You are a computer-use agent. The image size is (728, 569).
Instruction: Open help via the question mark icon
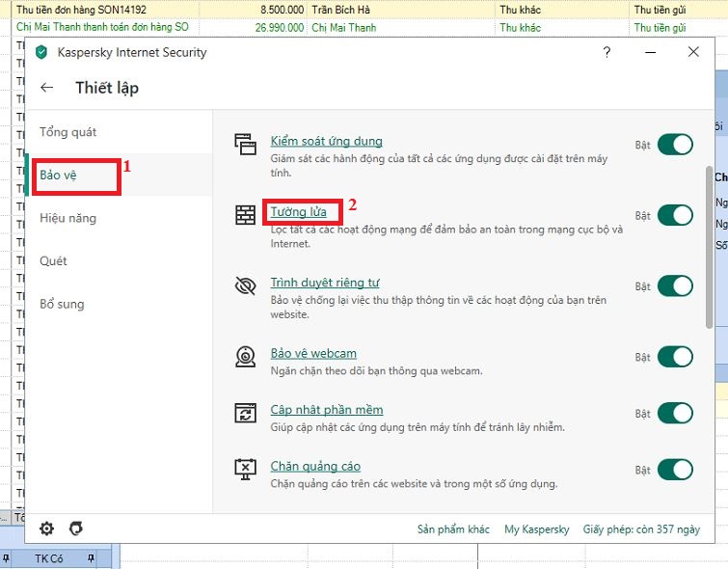click(607, 52)
